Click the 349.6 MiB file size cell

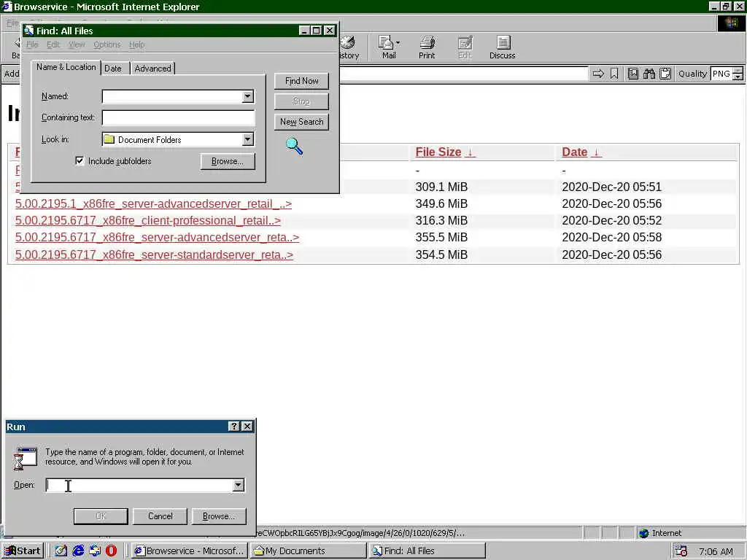pos(441,204)
